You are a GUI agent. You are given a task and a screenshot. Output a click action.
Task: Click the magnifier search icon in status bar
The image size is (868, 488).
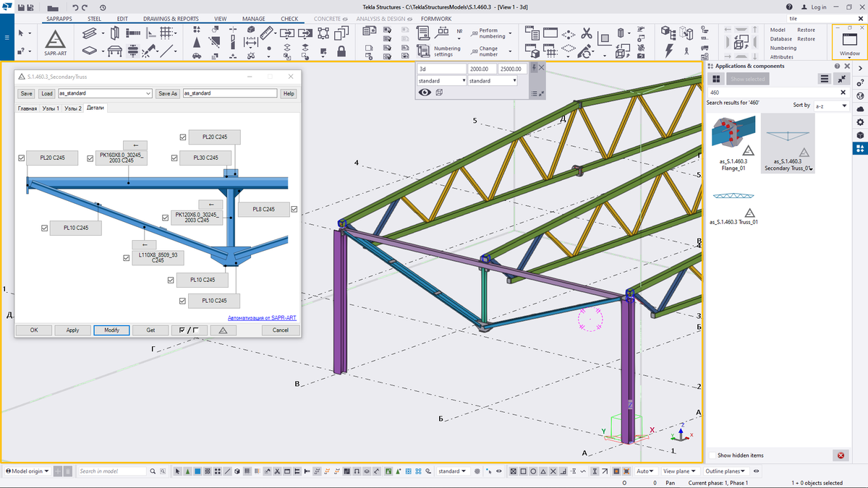click(153, 471)
